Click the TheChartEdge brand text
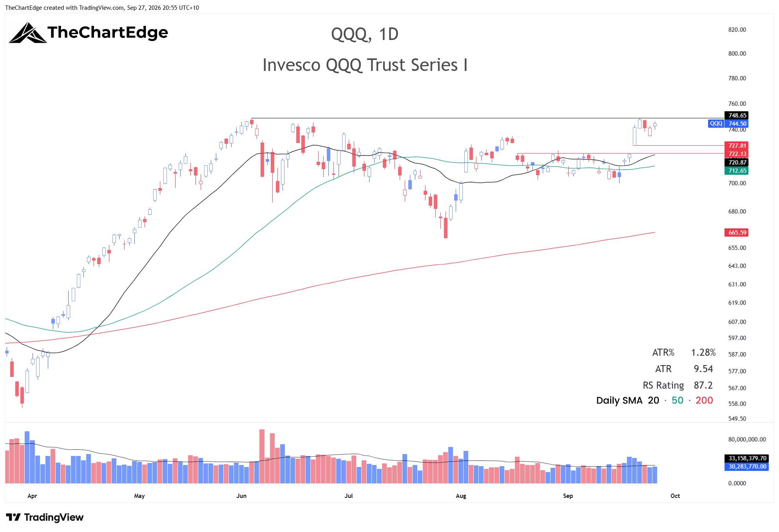779x532 pixels. point(108,33)
